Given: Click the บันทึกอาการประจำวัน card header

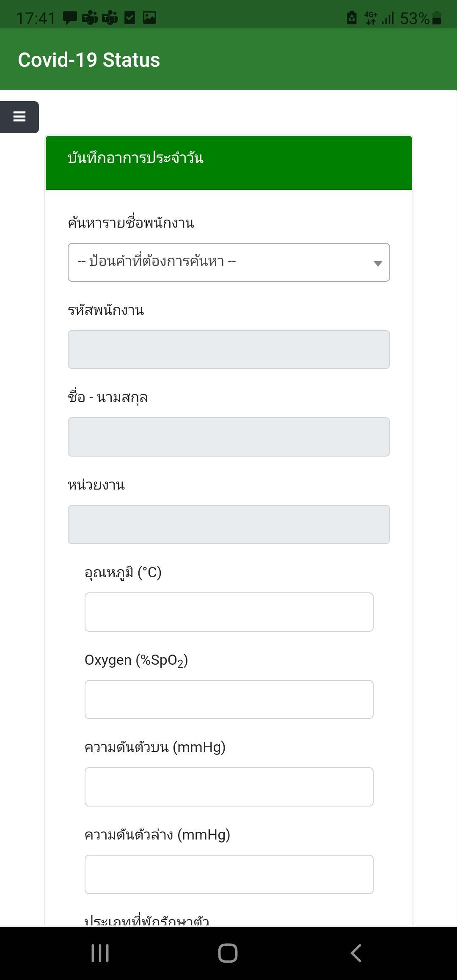Looking at the screenshot, I should tap(229, 162).
